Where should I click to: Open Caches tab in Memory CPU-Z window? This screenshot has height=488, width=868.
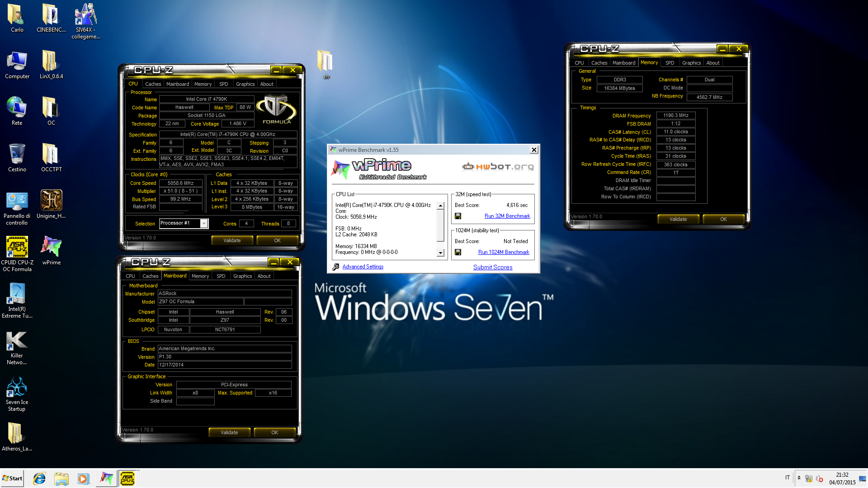point(599,63)
